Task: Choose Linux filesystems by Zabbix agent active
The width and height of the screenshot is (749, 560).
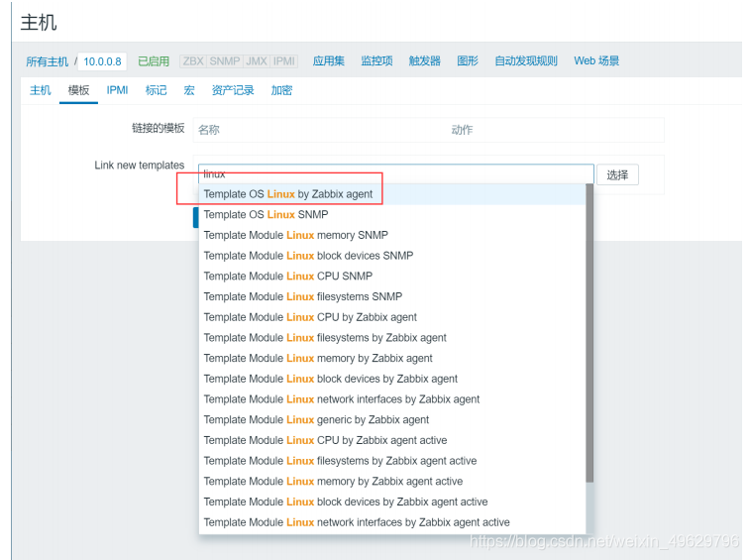Action: (392, 461)
